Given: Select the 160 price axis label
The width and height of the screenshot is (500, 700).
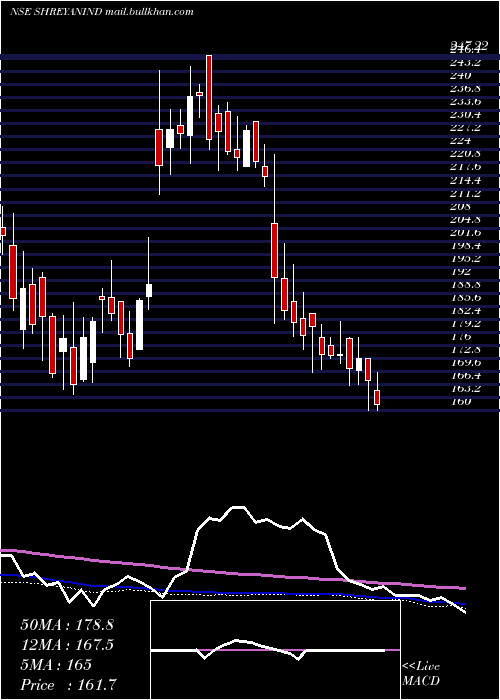Looking at the screenshot, I should pyautogui.click(x=460, y=402).
